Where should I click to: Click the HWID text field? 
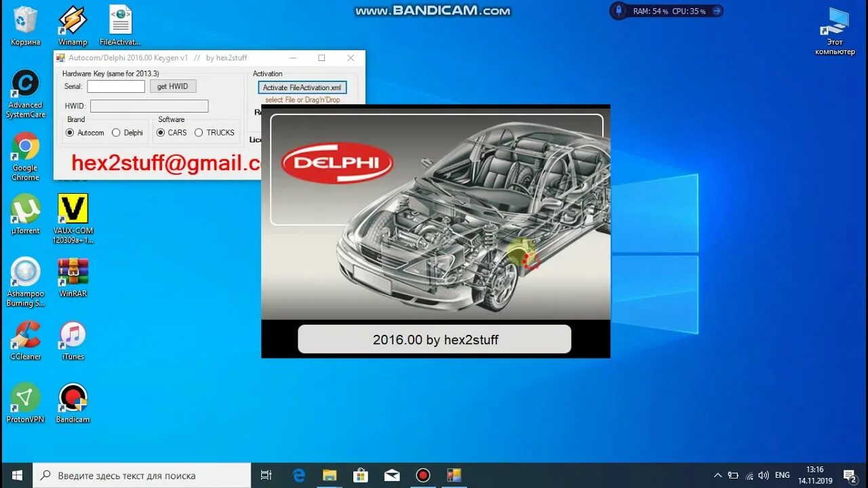click(x=149, y=106)
